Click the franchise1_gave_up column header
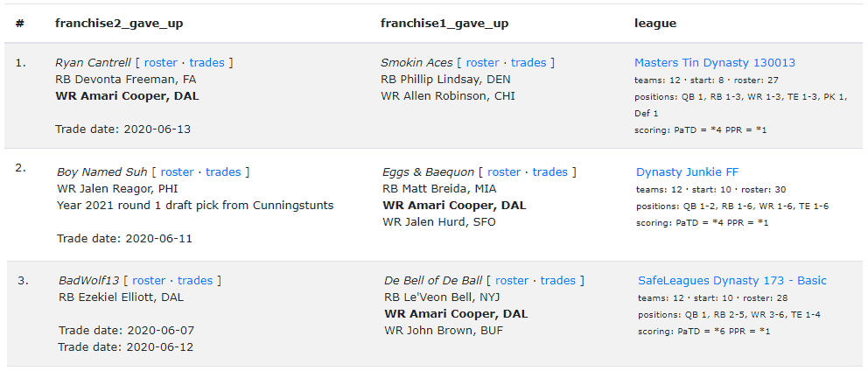Viewport: 868px width, 371px height. (444, 24)
